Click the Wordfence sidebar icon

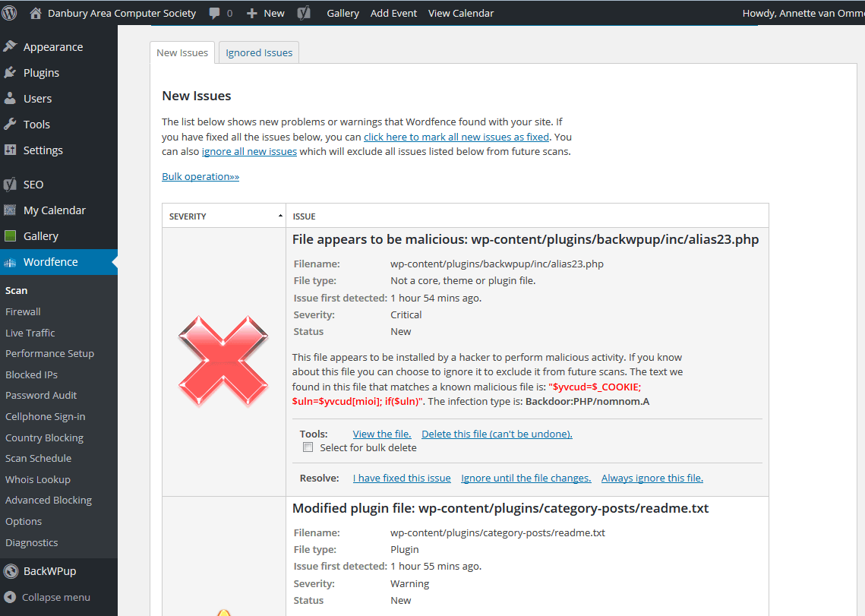pyautogui.click(x=10, y=263)
